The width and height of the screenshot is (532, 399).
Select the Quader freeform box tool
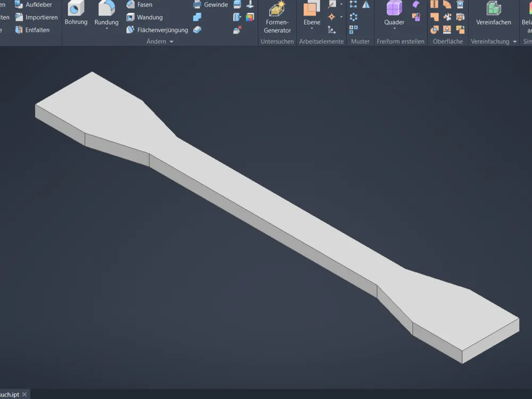tap(394, 13)
